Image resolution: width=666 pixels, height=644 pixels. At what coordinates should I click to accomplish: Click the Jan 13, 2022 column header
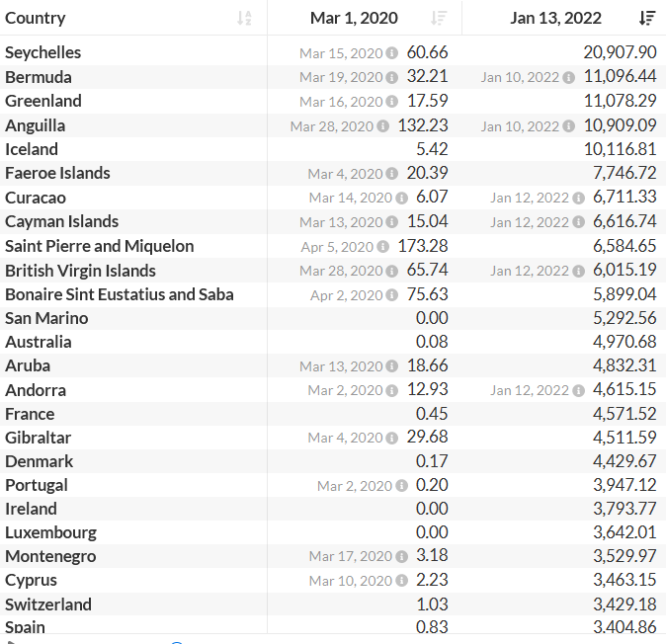(x=555, y=18)
